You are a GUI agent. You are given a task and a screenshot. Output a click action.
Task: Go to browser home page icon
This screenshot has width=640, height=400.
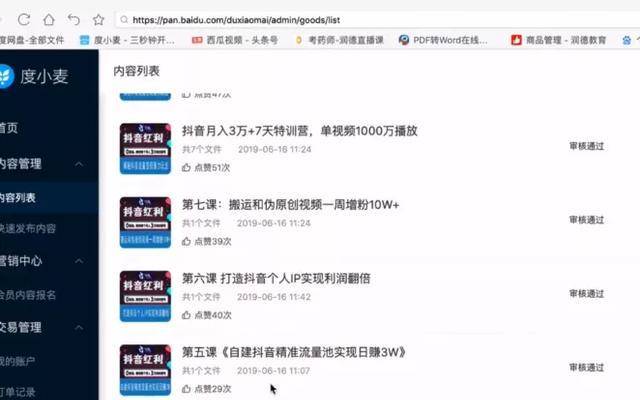[x=49, y=19]
